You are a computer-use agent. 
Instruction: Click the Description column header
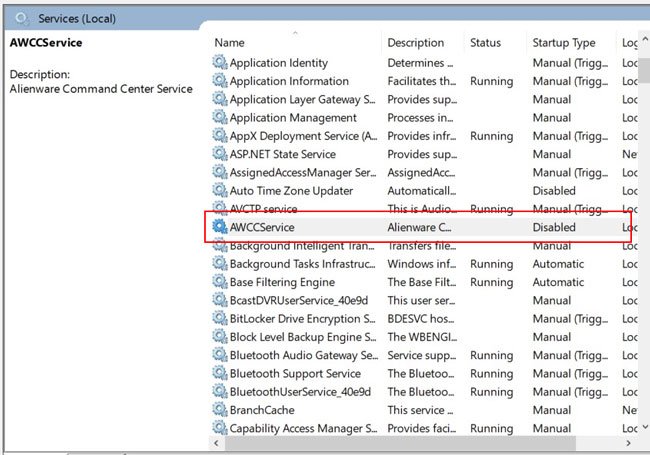click(x=416, y=43)
